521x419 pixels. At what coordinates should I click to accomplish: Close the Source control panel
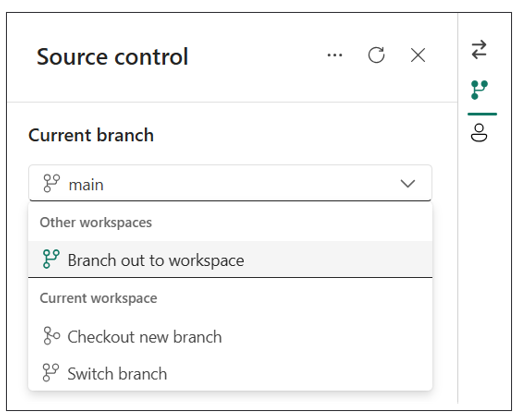point(418,55)
